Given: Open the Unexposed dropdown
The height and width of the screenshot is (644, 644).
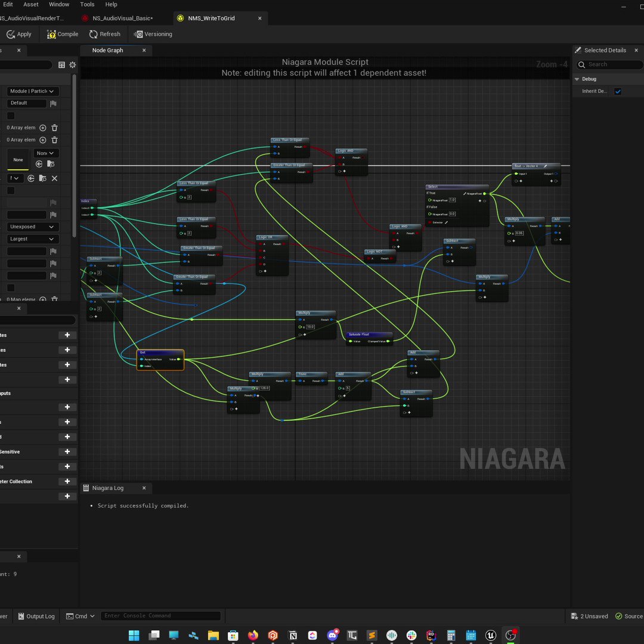Looking at the screenshot, I should point(32,227).
